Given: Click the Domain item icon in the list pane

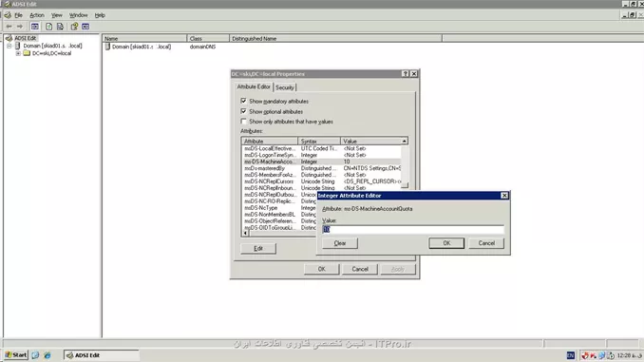Looking at the screenshot, I should point(107,47).
